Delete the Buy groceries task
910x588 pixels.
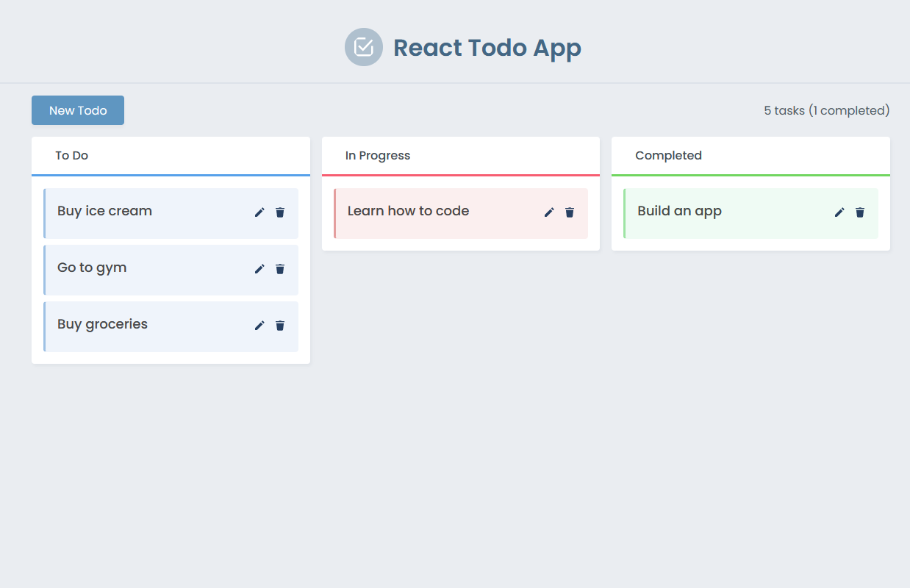(x=280, y=326)
